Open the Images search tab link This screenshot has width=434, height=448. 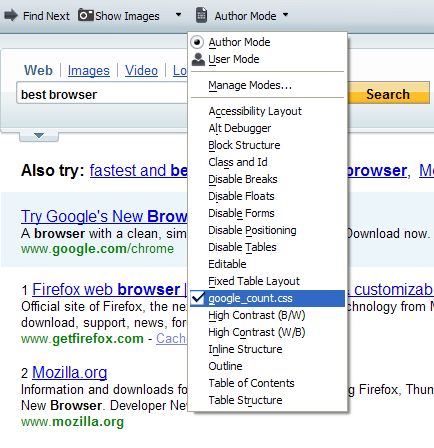[x=89, y=70]
